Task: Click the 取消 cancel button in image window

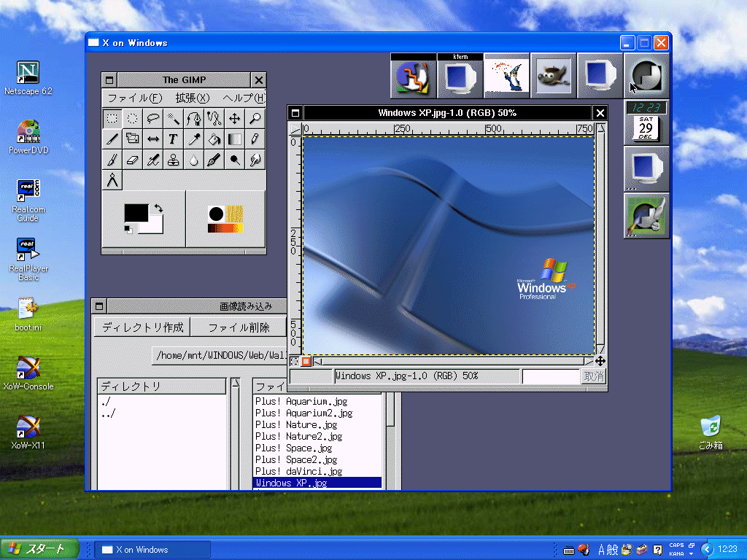Action: tap(594, 376)
